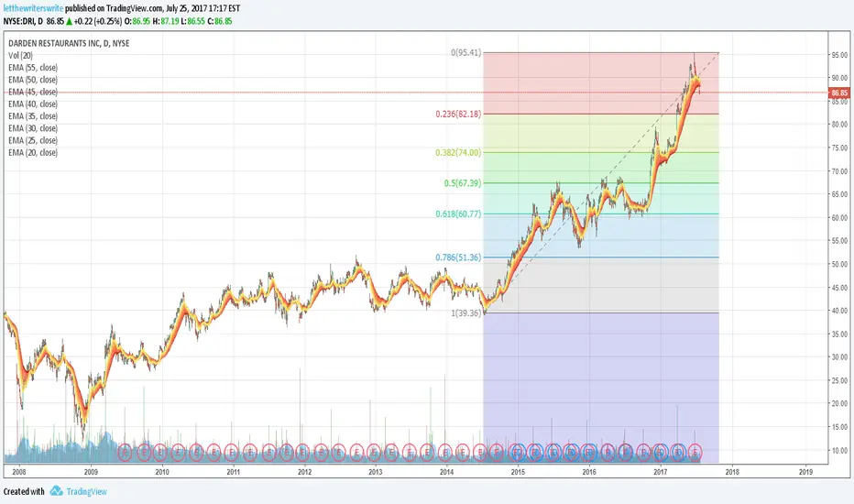This screenshot has width=854, height=504.
Task: Click the 60.00 price axis label
Action: (x=839, y=217)
